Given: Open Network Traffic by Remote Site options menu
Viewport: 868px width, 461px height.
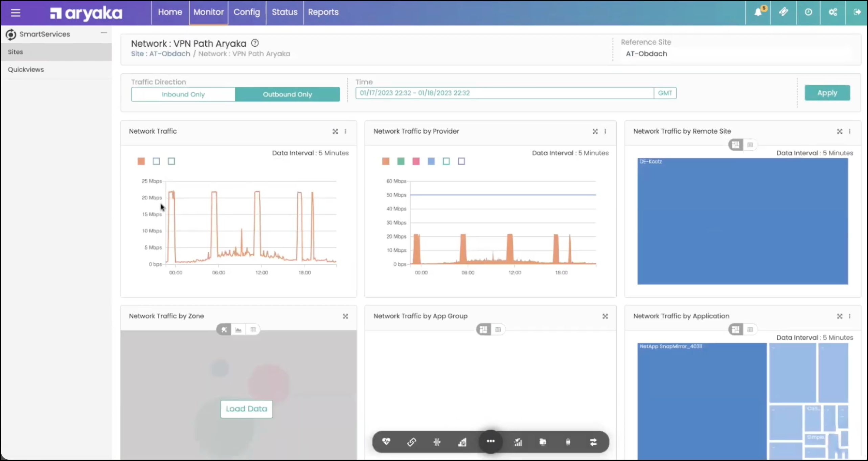Looking at the screenshot, I should 850,131.
